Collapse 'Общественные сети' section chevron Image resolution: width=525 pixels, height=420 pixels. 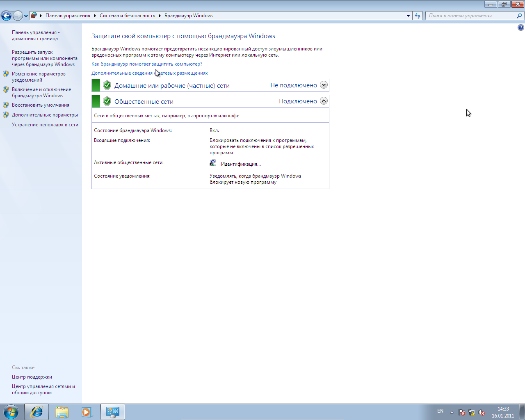tap(324, 101)
